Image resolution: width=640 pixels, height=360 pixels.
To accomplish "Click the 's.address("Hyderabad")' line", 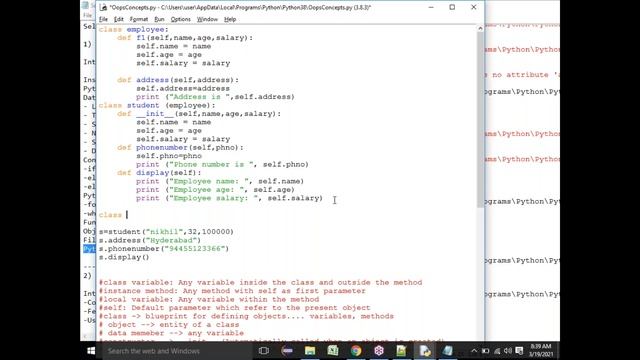I will (x=150, y=240).
